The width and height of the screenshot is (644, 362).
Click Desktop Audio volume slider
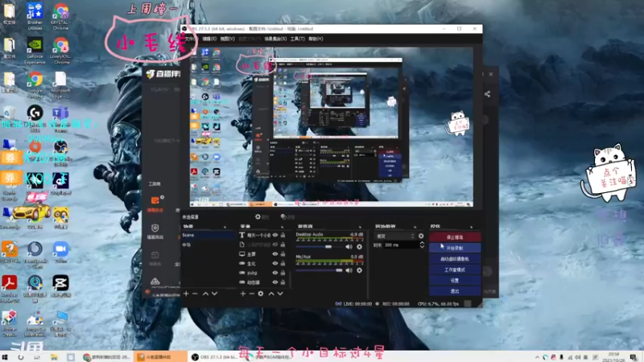(319, 247)
